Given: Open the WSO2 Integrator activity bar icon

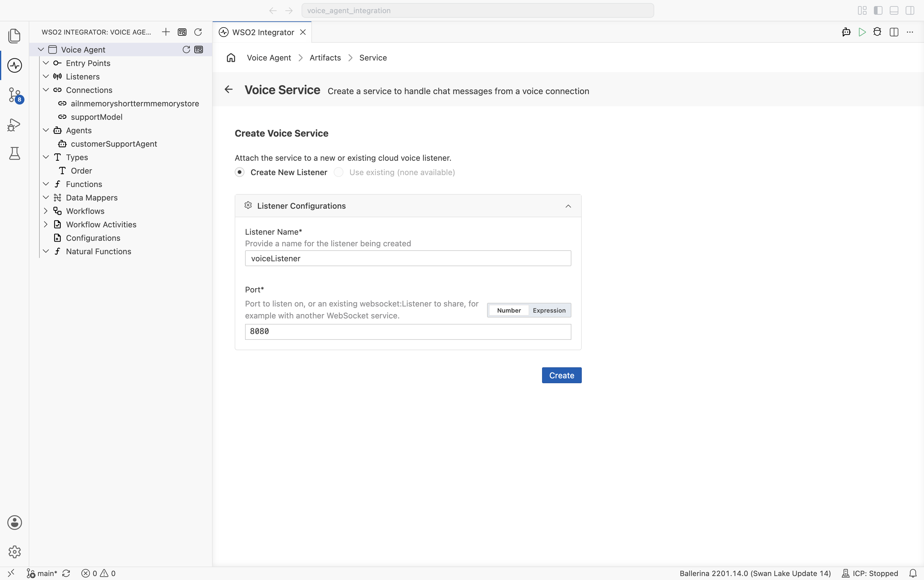Looking at the screenshot, I should (x=15, y=65).
